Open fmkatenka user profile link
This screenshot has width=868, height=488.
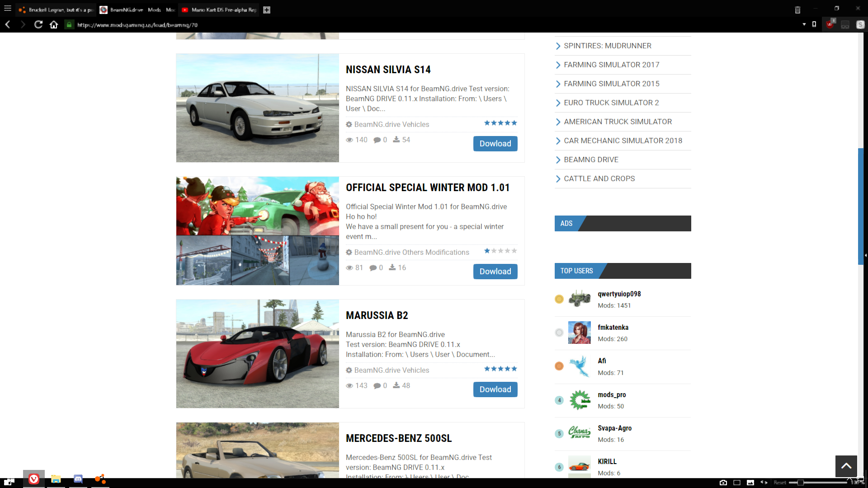tap(613, 327)
